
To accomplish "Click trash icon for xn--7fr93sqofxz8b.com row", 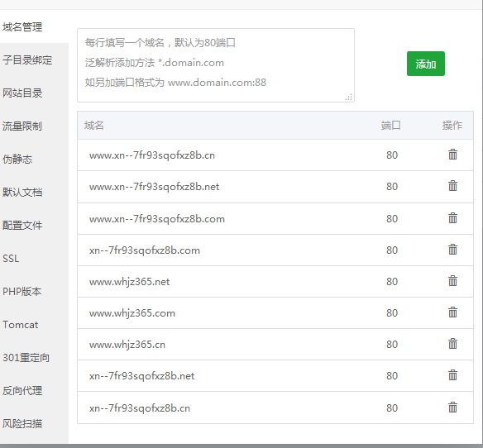I will pos(452,250).
